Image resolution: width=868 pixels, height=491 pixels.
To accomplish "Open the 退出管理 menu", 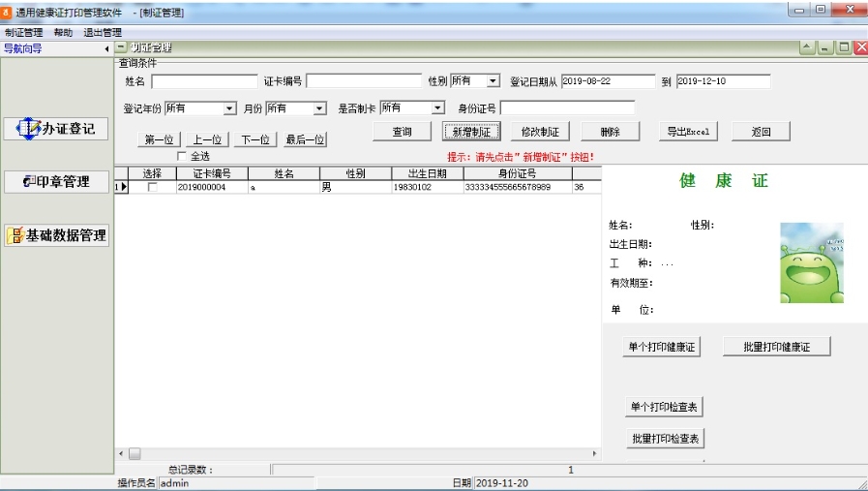I will [x=103, y=32].
